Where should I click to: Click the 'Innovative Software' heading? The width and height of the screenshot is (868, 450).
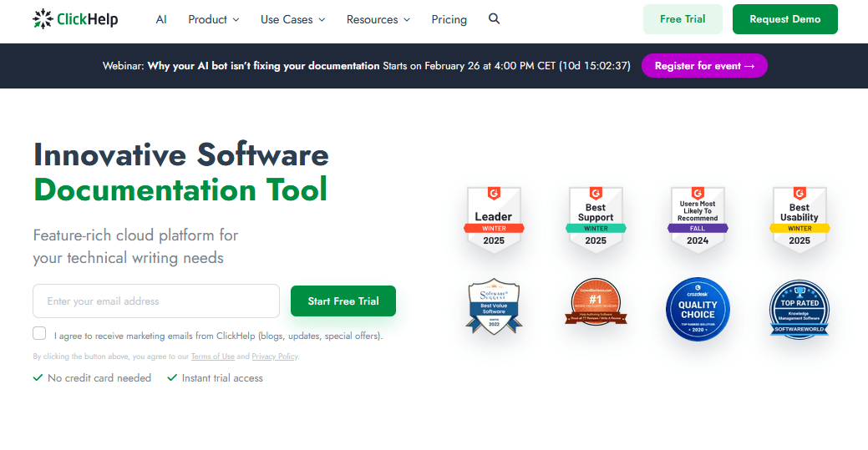click(x=181, y=154)
